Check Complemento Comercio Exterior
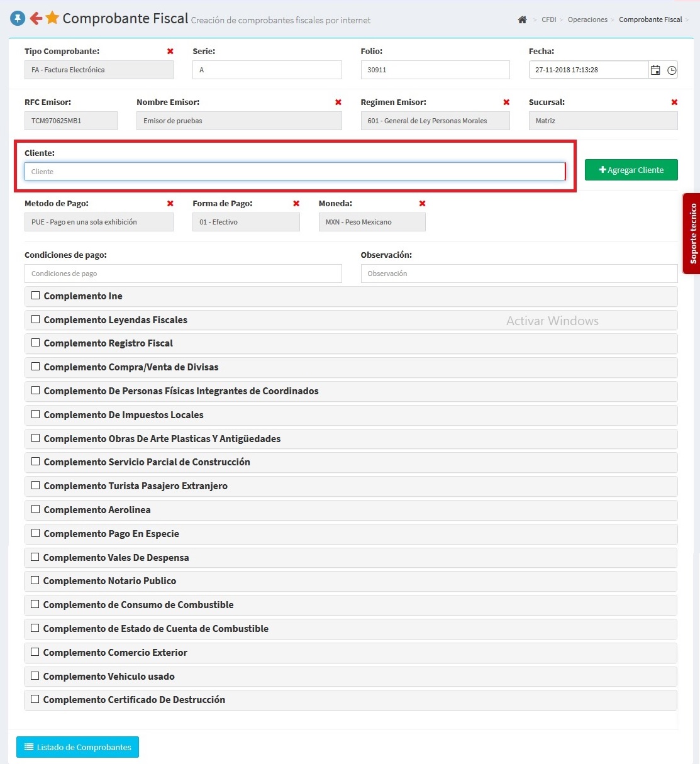The image size is (700, 764). [x=35, y=652]
